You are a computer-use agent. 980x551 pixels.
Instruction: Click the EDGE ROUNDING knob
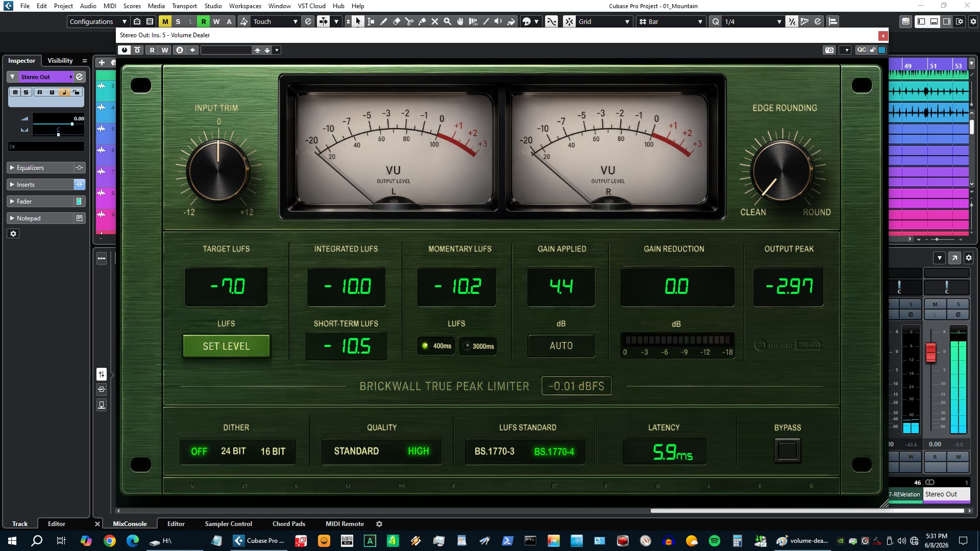[781, 171]
